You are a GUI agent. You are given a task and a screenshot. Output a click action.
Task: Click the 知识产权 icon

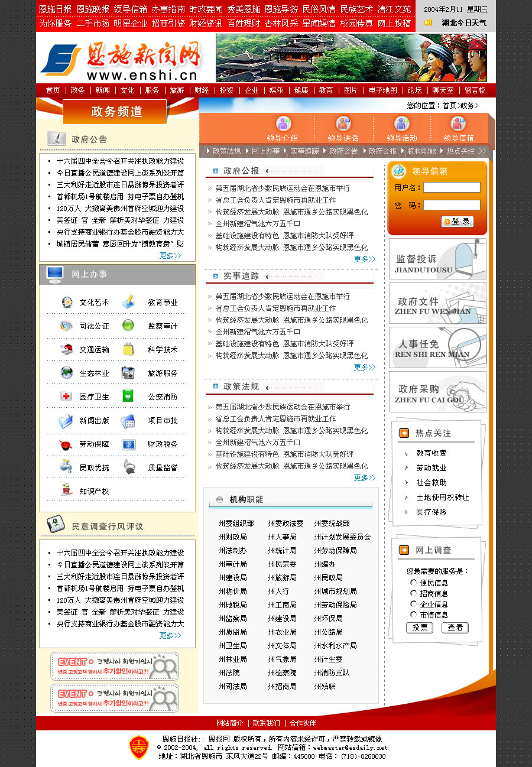click(x=66, y=490)
